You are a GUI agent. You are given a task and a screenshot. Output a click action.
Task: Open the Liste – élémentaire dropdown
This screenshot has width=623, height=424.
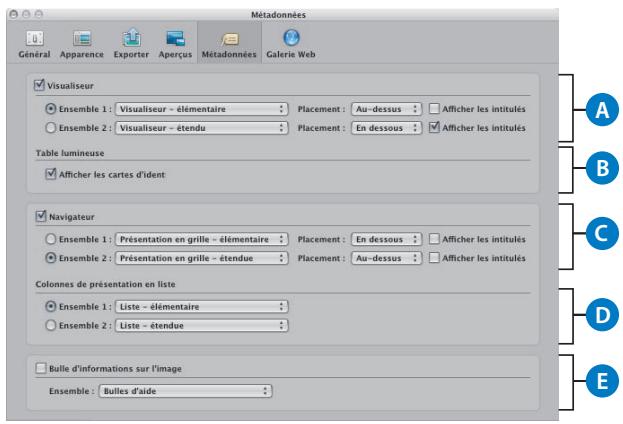[x=201, y=307]
